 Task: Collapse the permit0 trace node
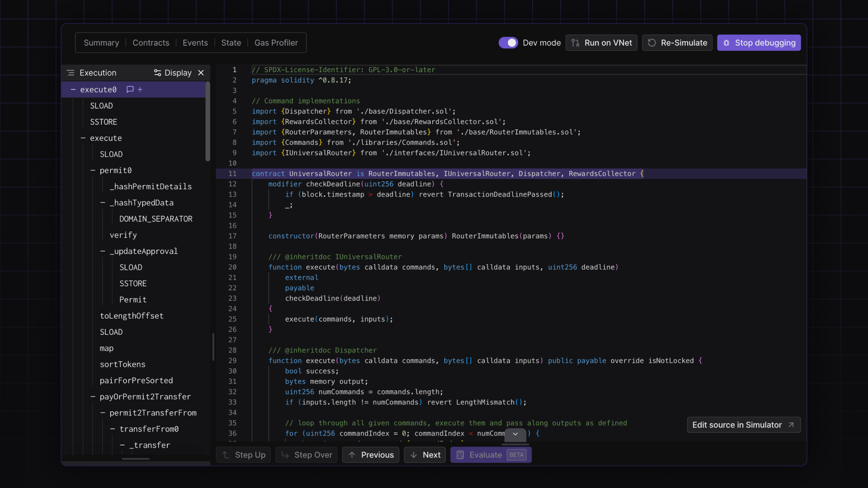(93, 170)
